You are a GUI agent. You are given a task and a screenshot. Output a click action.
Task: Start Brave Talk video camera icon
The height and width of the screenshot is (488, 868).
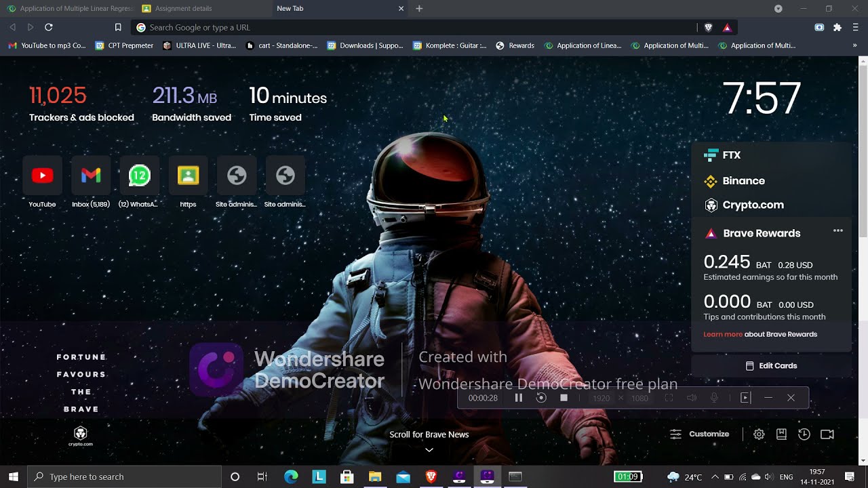pyautogui.click(x=827, y=434)
